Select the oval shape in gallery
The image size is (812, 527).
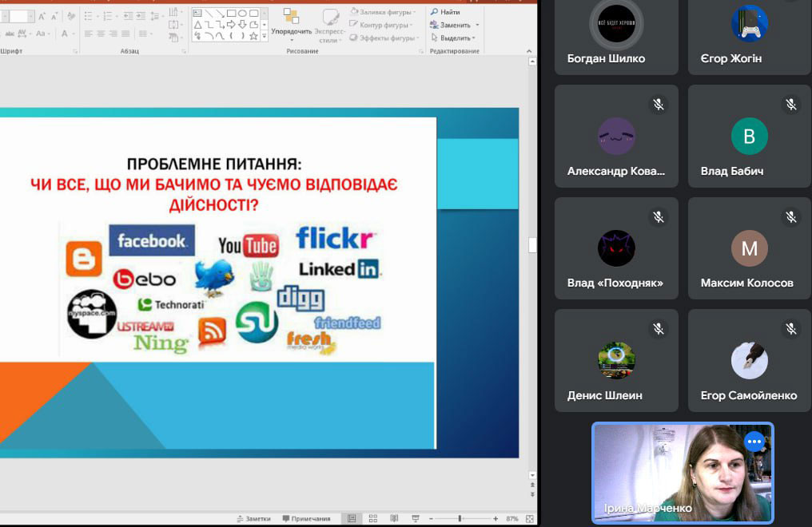(x=242, y=13)
